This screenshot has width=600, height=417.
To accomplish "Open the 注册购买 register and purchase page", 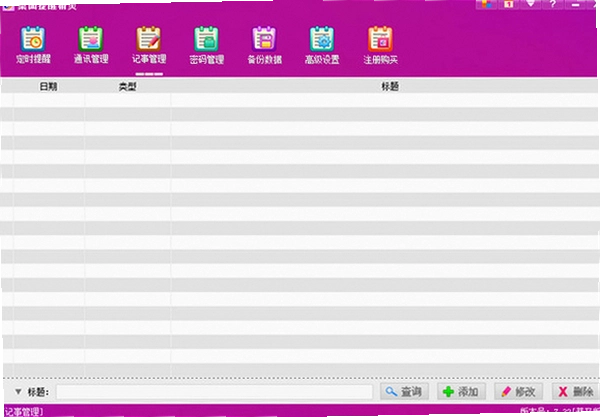I will click(380, 45).
